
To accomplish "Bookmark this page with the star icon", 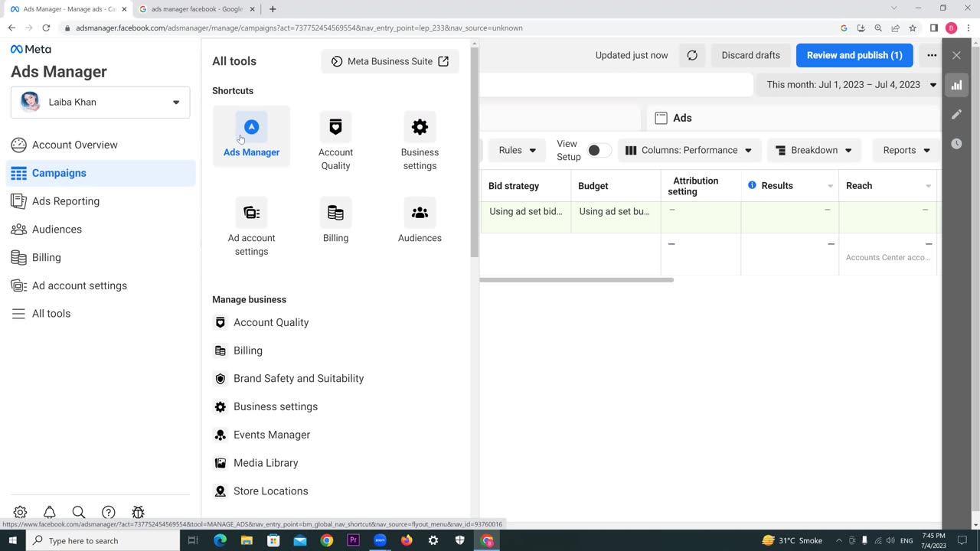I will 913,28.
